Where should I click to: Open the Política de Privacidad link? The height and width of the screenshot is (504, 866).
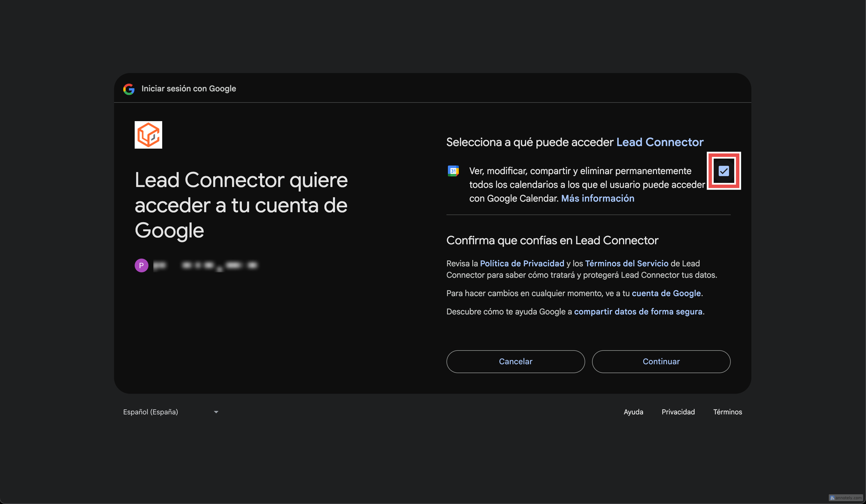522,263
